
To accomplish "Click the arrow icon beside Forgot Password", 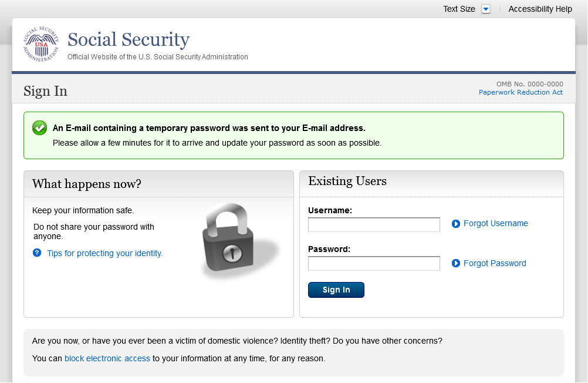I will [456, 264].
